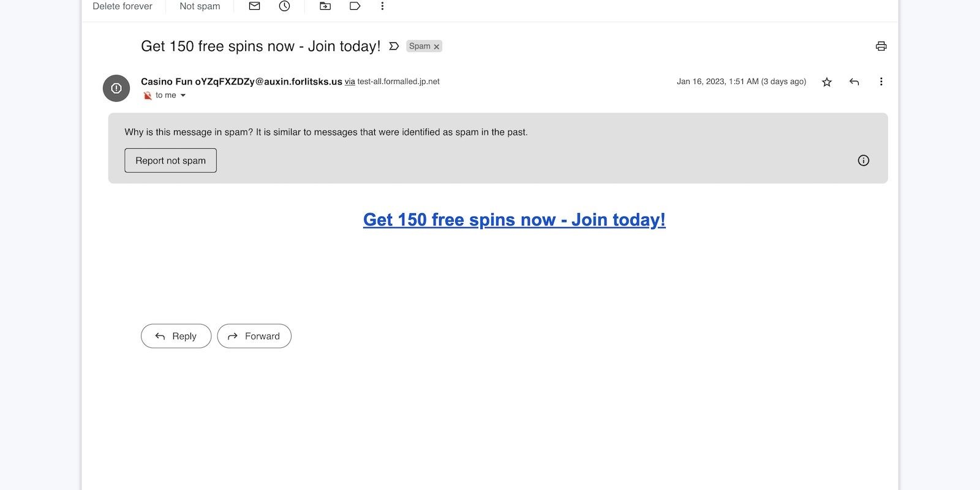Click the info icon in spam banner
The width and height of the screenshot is (980, 490).
click(x=864, y=160)
